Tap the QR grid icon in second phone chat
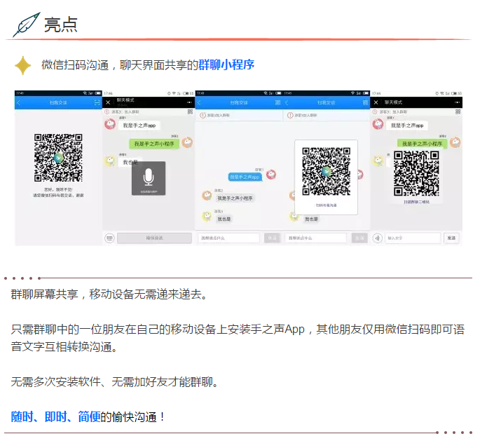 point(188,111)
